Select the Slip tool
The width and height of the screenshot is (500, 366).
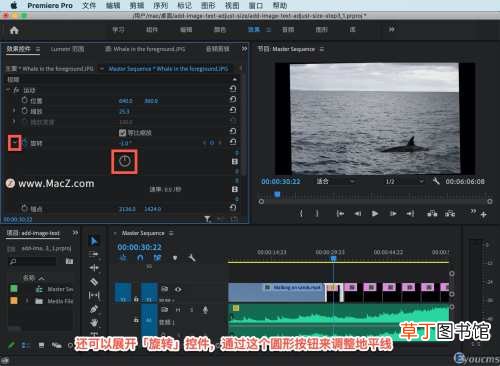[94, 295]
